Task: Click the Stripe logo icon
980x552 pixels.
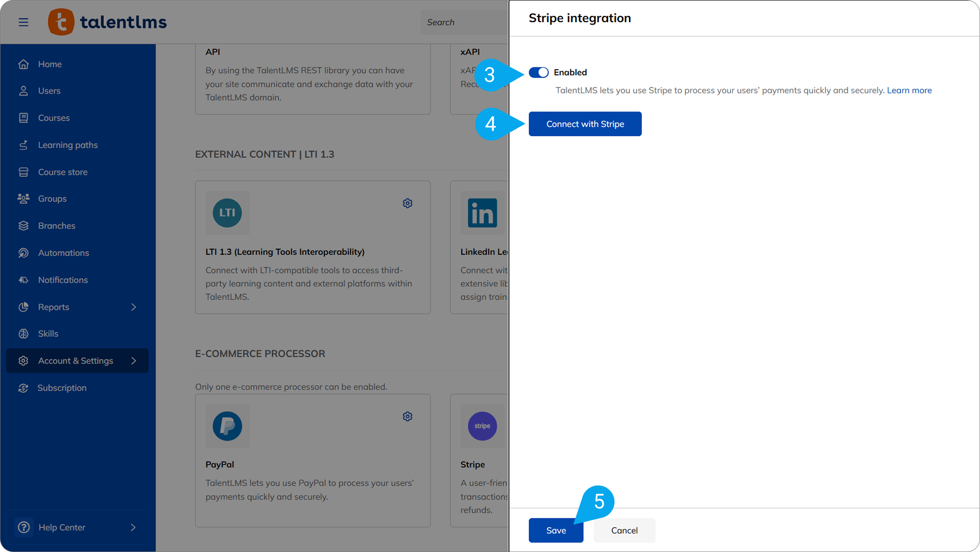Action: 482,425
